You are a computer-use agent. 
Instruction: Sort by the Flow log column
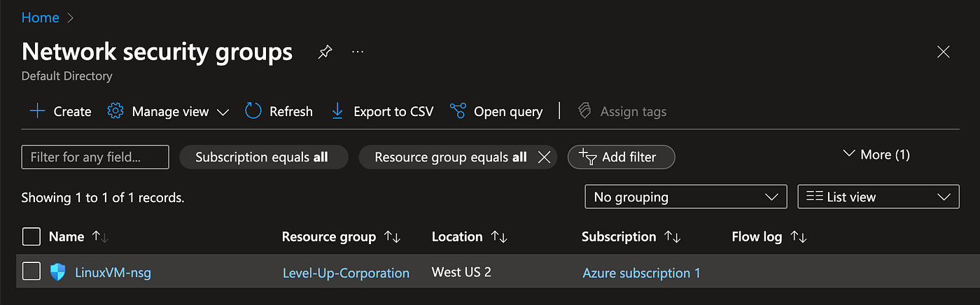click(x=769, y=237)
